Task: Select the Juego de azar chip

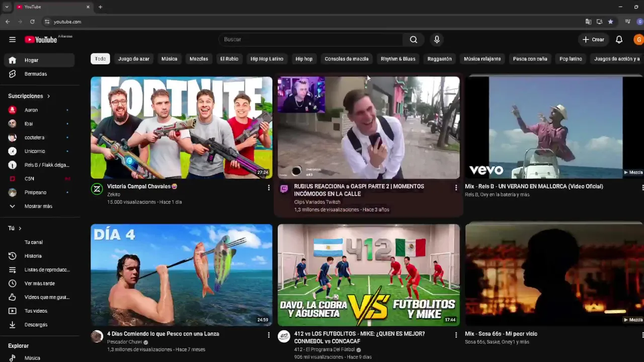Action: point(134,59)
